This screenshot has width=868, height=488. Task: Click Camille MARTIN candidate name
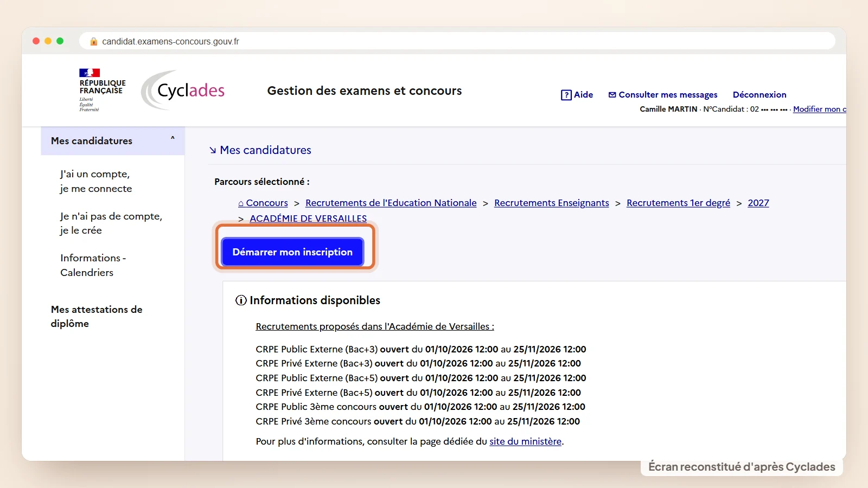click(x=668, y=109)
